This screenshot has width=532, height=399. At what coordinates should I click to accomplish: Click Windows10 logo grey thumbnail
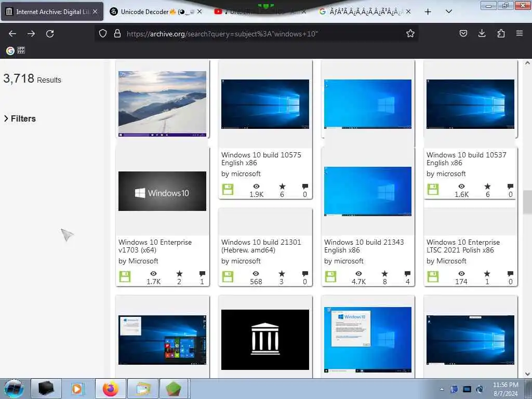162,191
